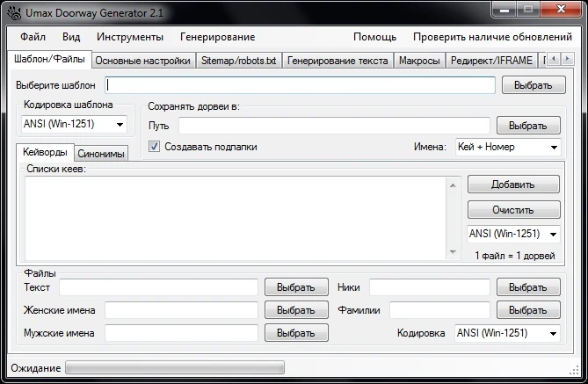Click the Ожидание progress bar
The image size is (588, 384).
click(x=175, y=368)
